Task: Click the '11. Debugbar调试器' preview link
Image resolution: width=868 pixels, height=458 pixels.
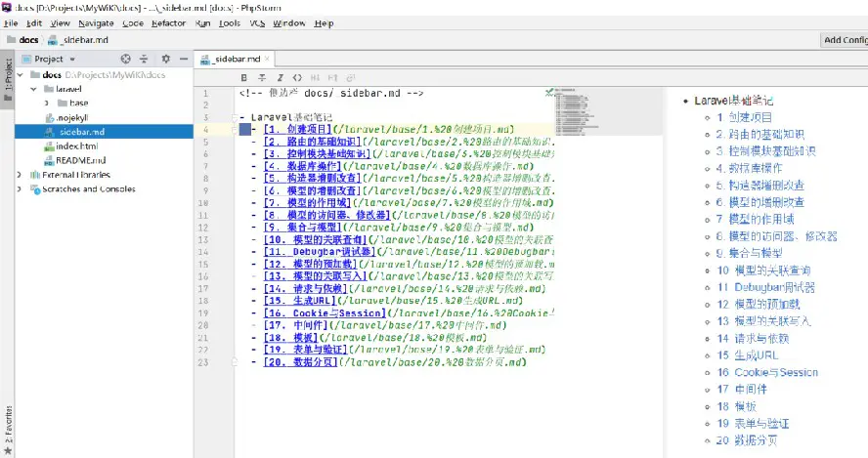Action: coord(766,287)
